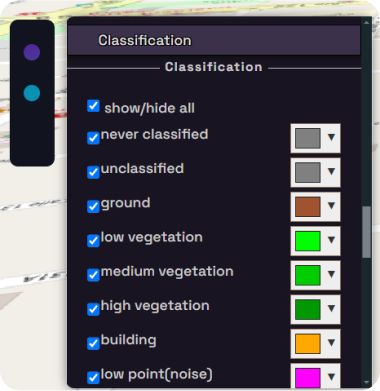Toggle the low vegetation checkbox
Image resolution: width=380 pixels, height=391 pixels.
coord(93,241)
